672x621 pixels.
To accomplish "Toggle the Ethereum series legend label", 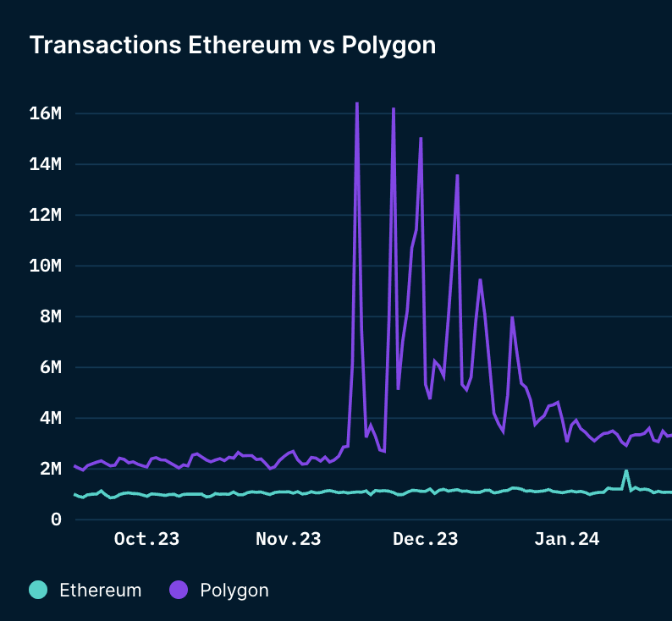I will tap(100, 591).
